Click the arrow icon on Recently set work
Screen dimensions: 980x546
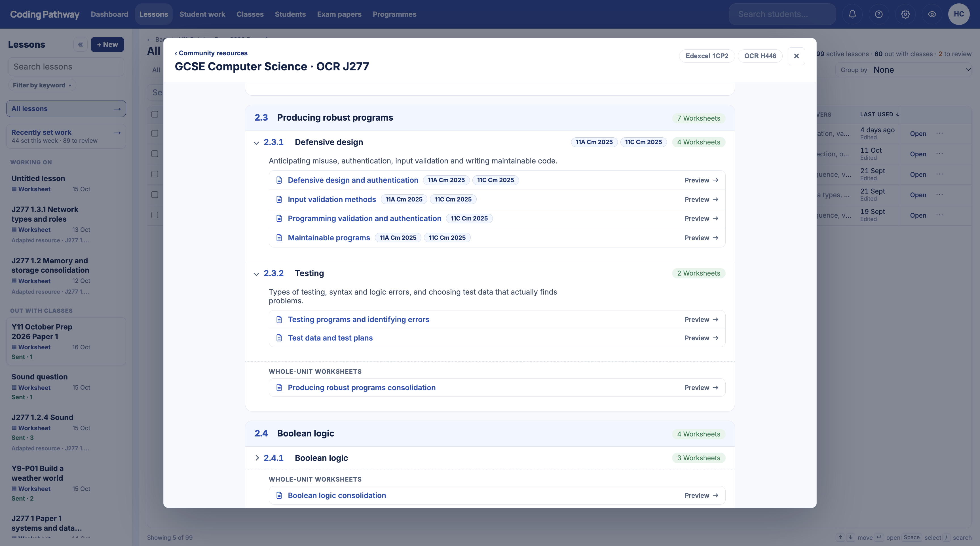[117, 133]
